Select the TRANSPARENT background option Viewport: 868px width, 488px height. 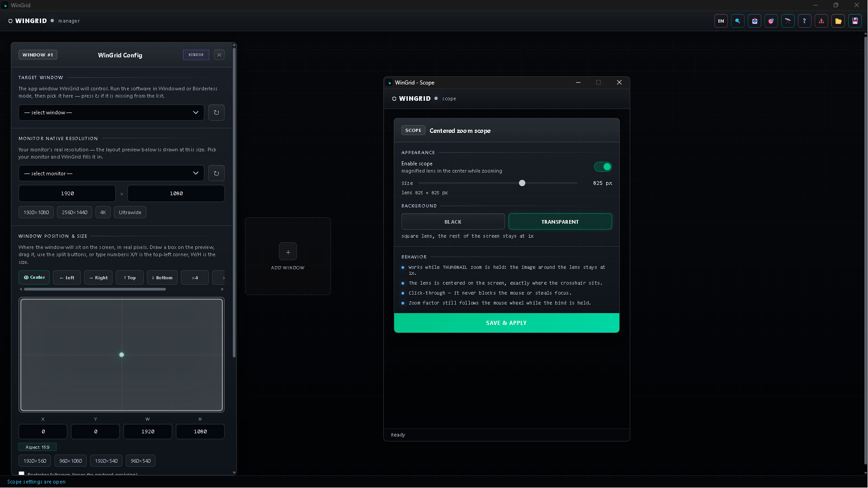point(560,222)
